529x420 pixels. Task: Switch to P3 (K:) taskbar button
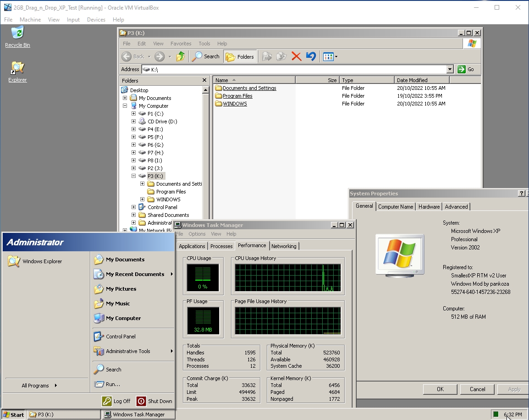point(63,414)
